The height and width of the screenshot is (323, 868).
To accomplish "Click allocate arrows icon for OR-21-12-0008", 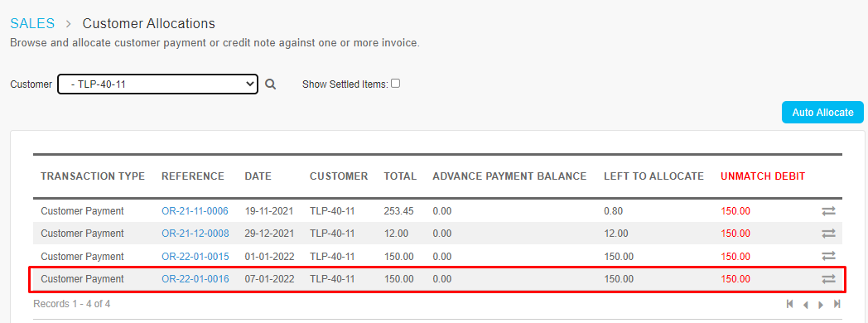I will [x=828, y=234].
